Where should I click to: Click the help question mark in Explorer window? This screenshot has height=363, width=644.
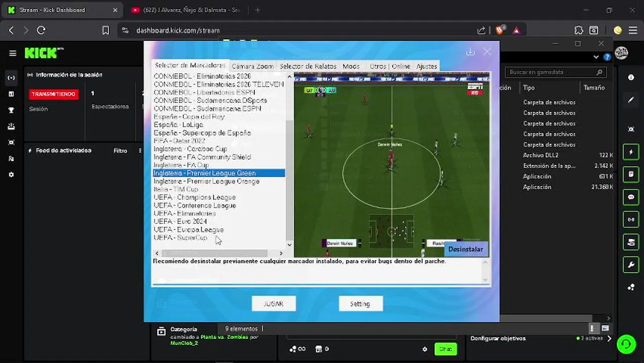[x=608, y=57]
